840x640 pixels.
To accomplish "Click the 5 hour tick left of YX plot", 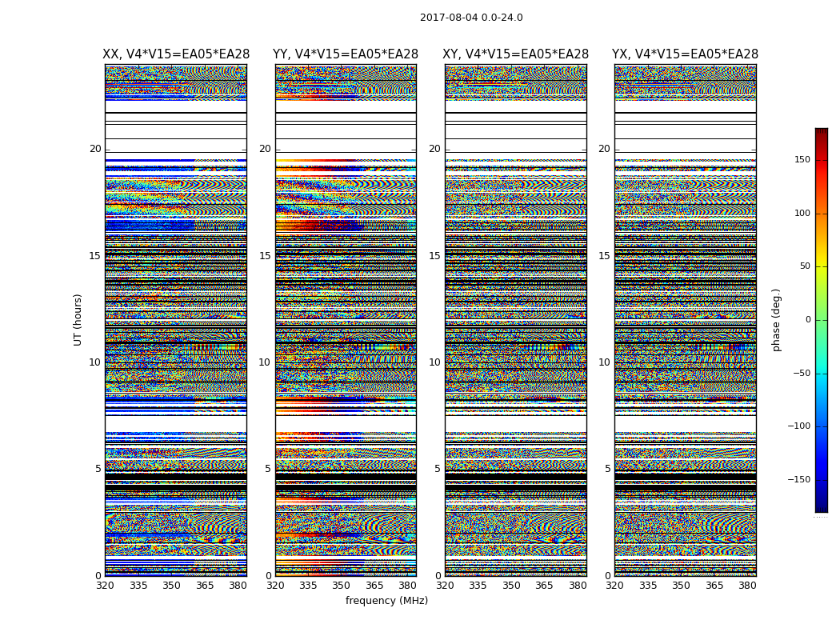I will [x=607, y=469].
